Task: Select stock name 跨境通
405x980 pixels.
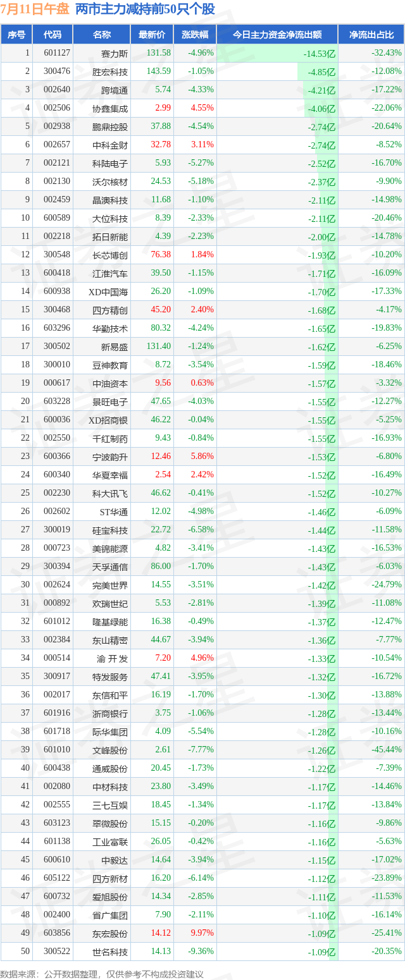Action: coord(115,90)
